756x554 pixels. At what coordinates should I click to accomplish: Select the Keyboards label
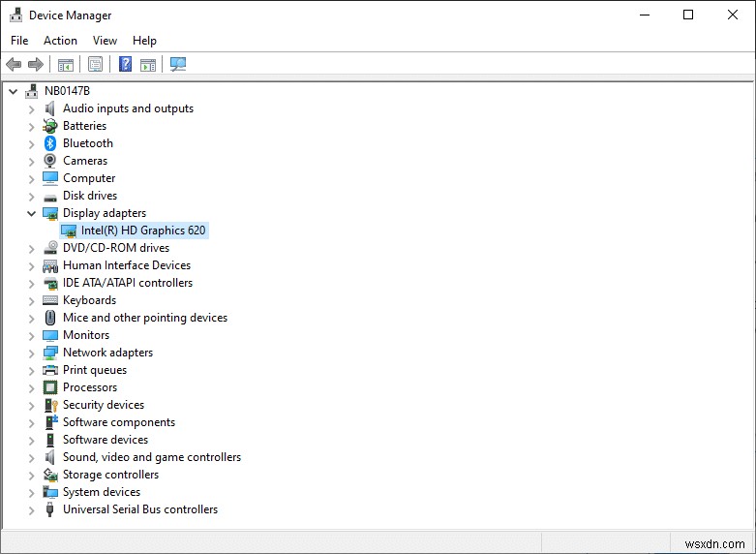pos(89,300)
